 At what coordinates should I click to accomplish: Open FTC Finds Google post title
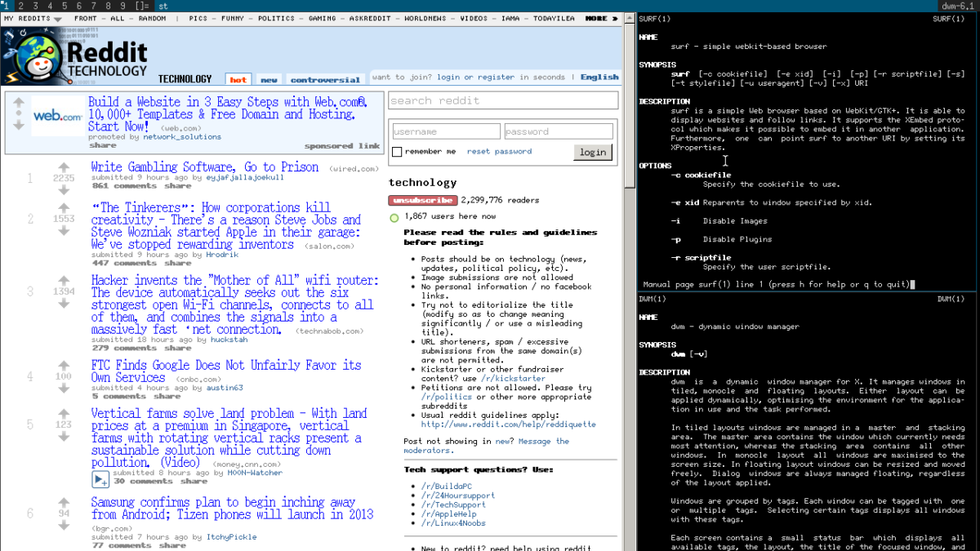226,371
